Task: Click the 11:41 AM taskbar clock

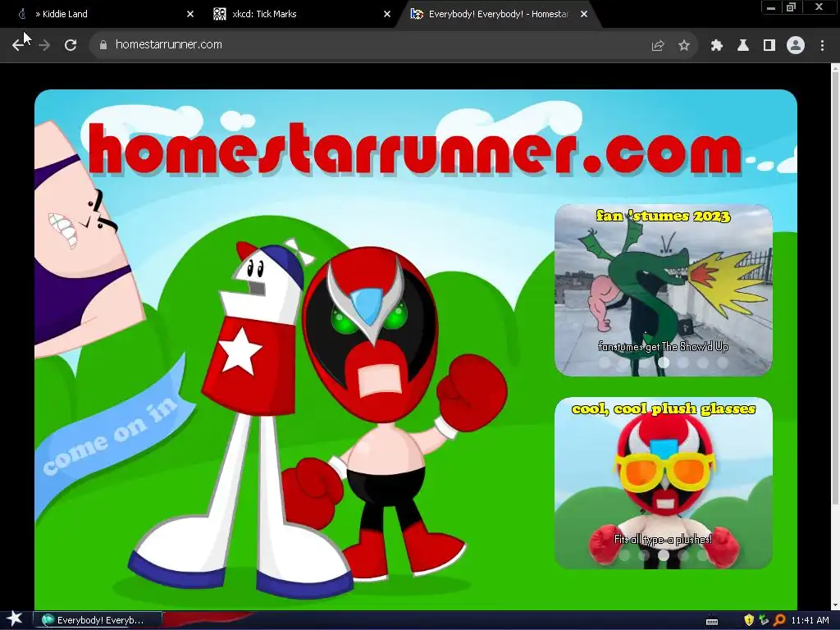Action: [x=810, y=620]
